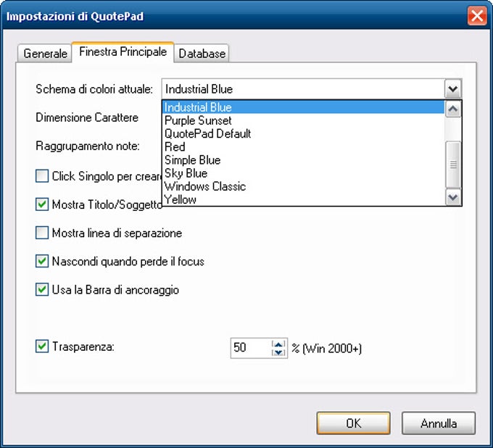Click the Annulla button to cancel
The height and width of the screenshot is (448, 493).
tap(439, 423)
